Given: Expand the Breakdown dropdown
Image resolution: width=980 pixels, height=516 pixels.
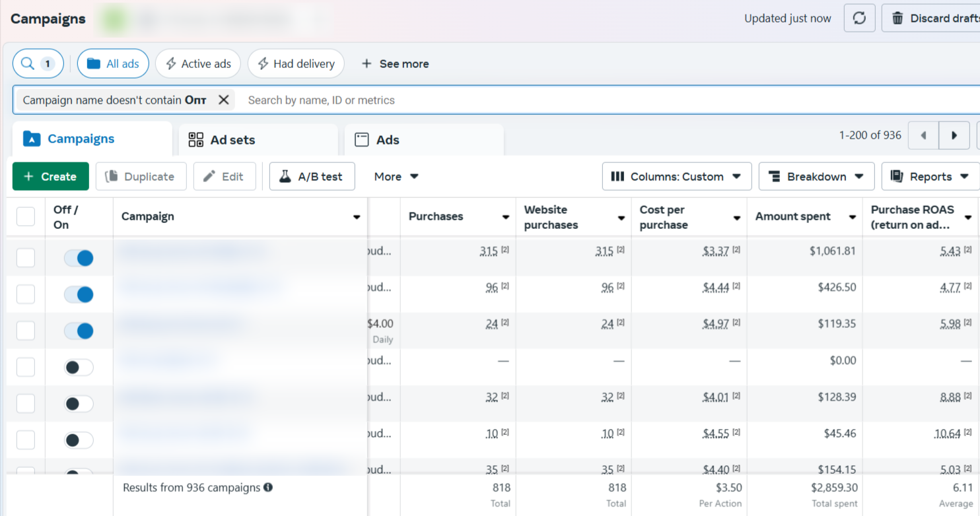Looking at the screenshot, I should coord(817,176).
